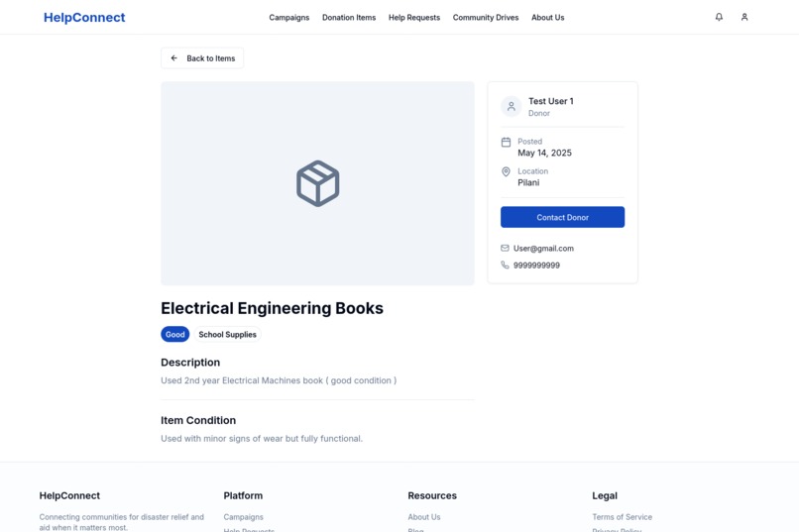The height and width of the screenshot is (532, 799).
Task: Open Terms of Service footer link
Action: coord(622,517)
